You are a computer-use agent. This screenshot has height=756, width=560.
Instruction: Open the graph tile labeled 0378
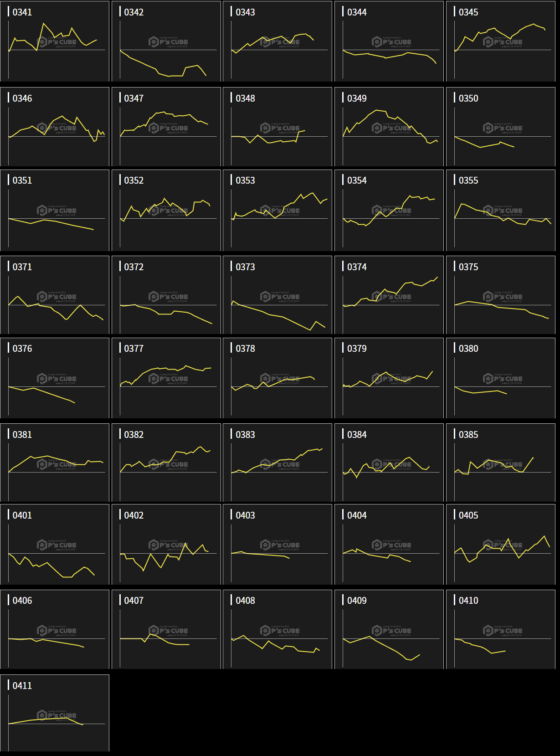coord(277,378)
